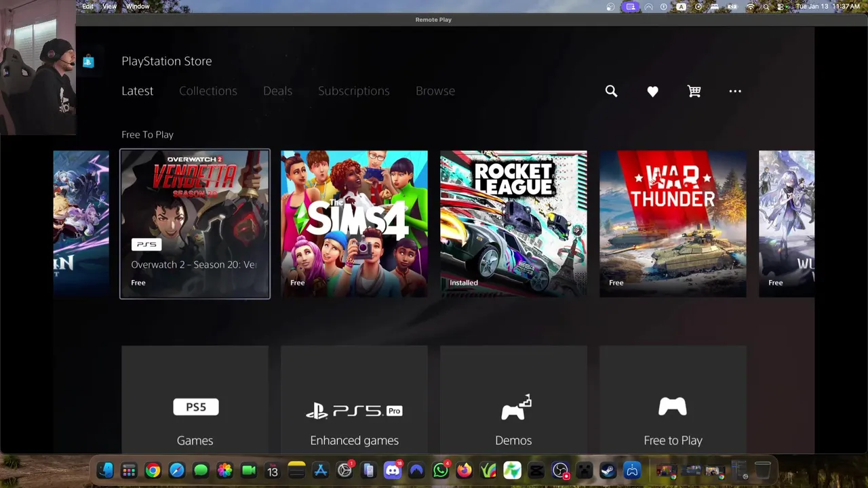Open Minecraft from the Dock
Image resolution: width=868 pixels, height=488 pixels.
tap(585, 470)
